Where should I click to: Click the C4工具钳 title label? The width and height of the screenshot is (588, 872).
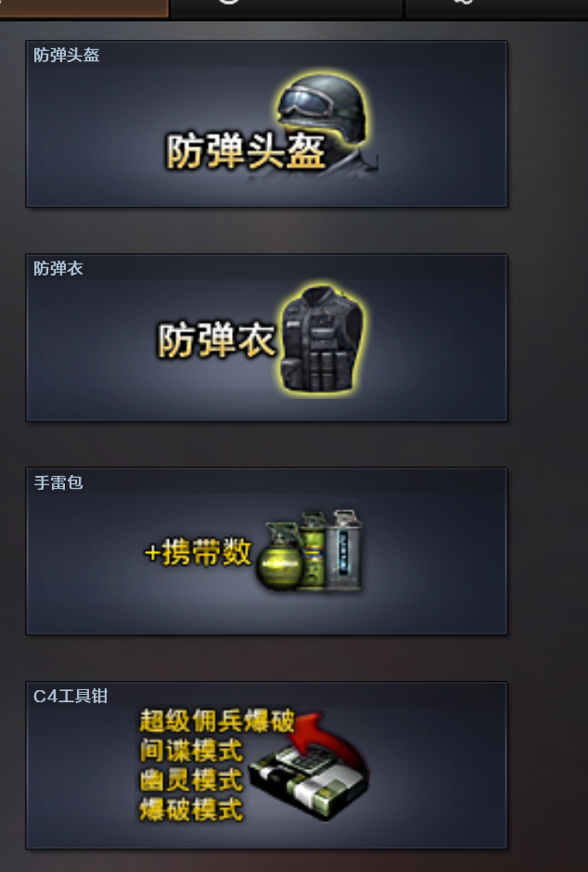click(x=70, y=696)
